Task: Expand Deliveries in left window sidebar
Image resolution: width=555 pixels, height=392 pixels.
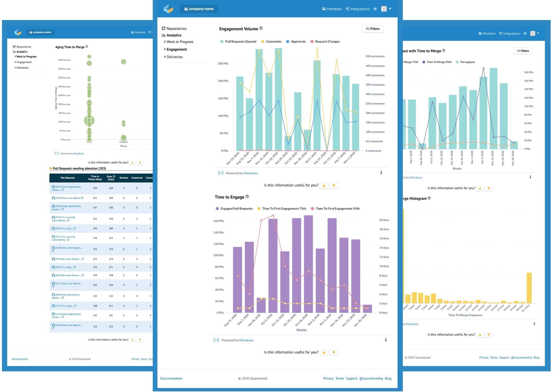Action: click(x=22, y=67)
